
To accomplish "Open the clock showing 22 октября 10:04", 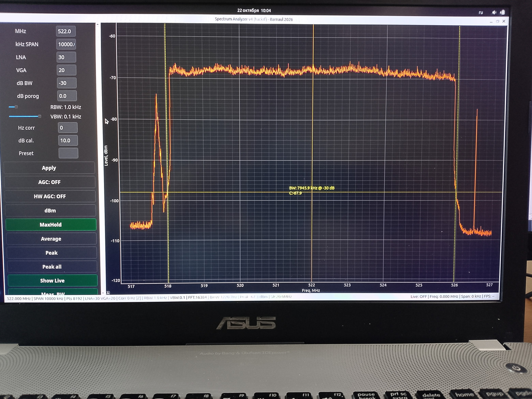I will [254, 11].
